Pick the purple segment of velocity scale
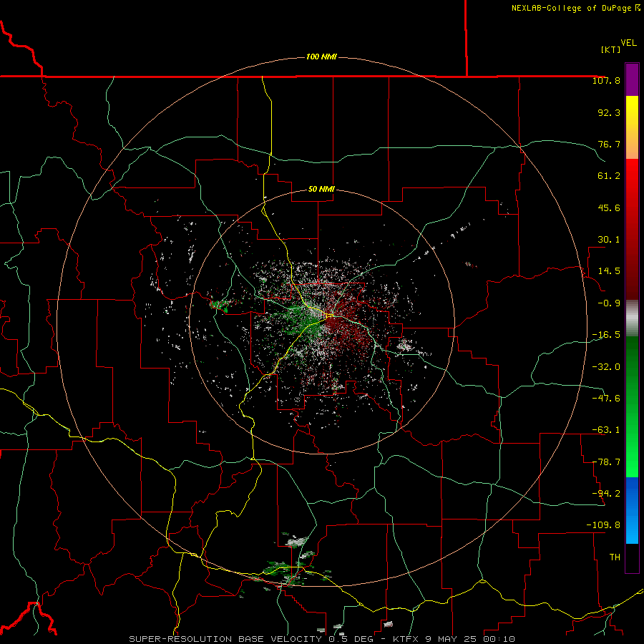 click(x=632, y=79)
